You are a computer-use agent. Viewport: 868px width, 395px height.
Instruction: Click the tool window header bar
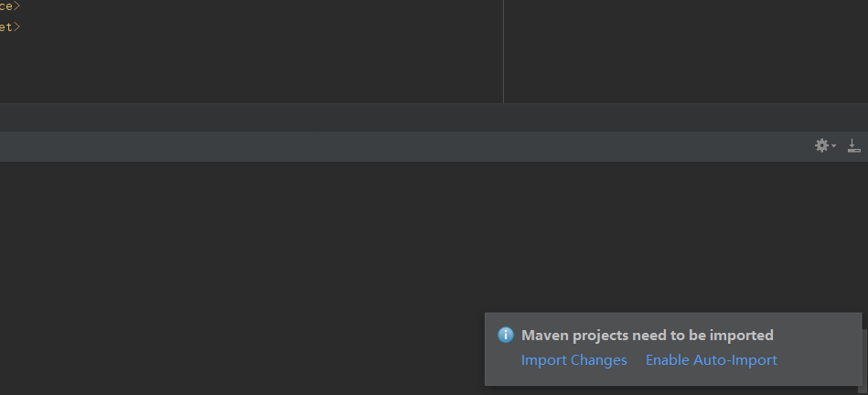(404, 146)
